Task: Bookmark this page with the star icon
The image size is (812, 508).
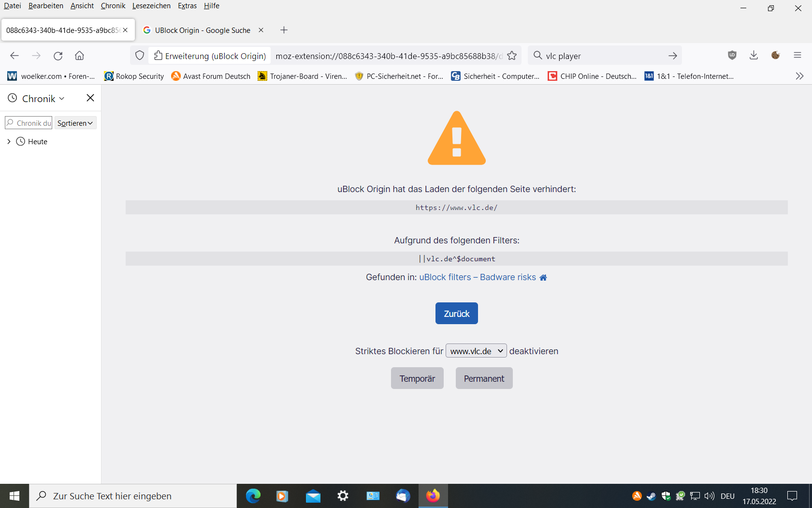Action: click(512, 56)
